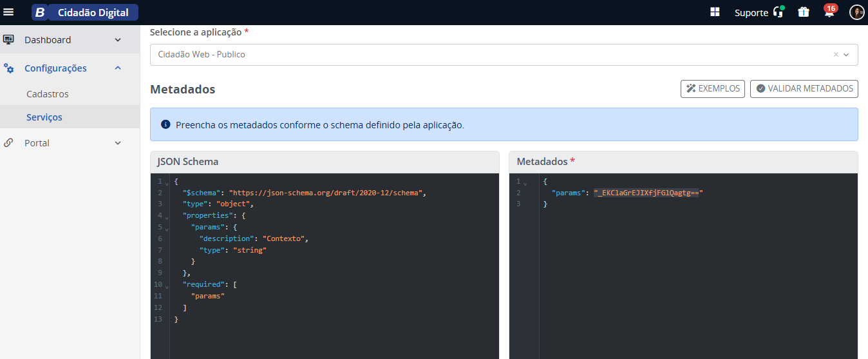Clear the selected application with X

[x=836, y=55]
